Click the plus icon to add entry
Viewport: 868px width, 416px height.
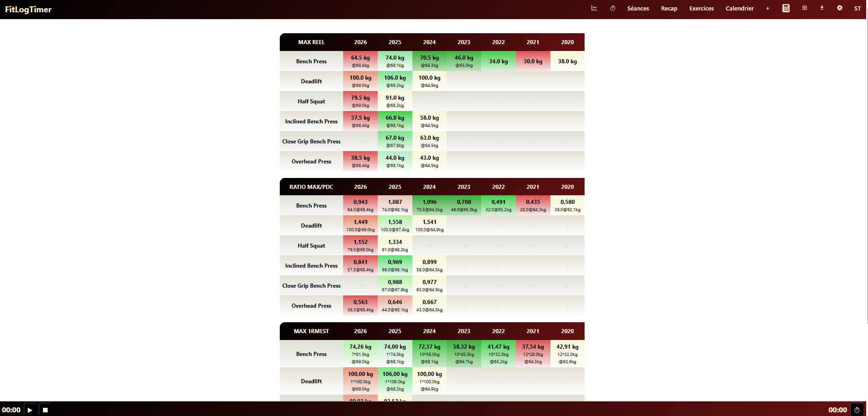pyautogui.click(x=768, y=8)
